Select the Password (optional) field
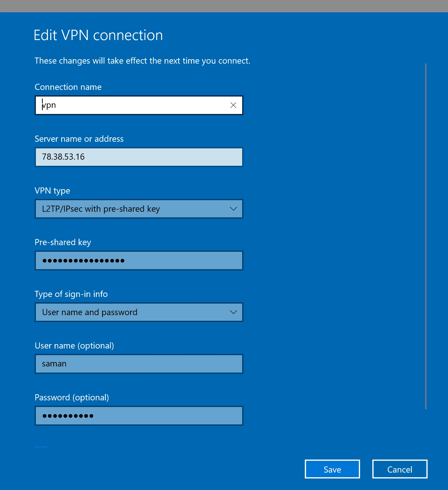Screen dimensions: 448x490 click(139, 416)
